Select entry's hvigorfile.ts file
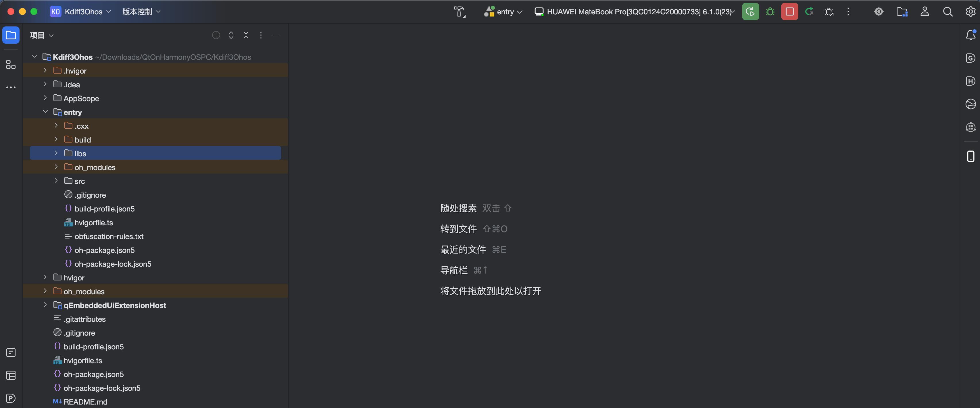Image resolution: width=980 pixels, height=408 pixels. [155, 222]
